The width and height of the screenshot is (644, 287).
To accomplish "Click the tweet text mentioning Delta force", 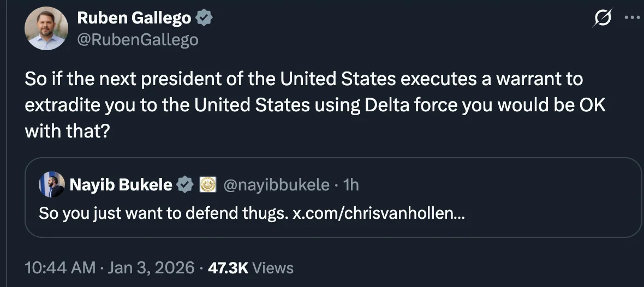I will click(x=315, y=105).
